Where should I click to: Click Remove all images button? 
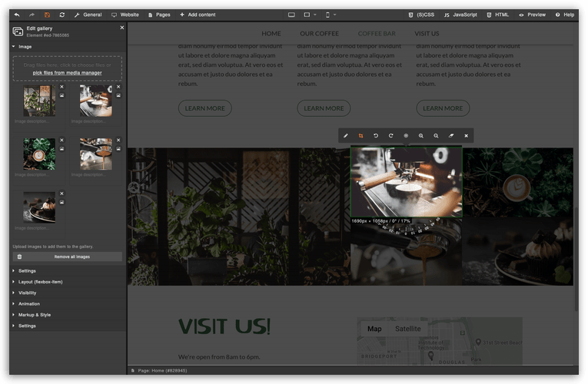tap(68, 257)
